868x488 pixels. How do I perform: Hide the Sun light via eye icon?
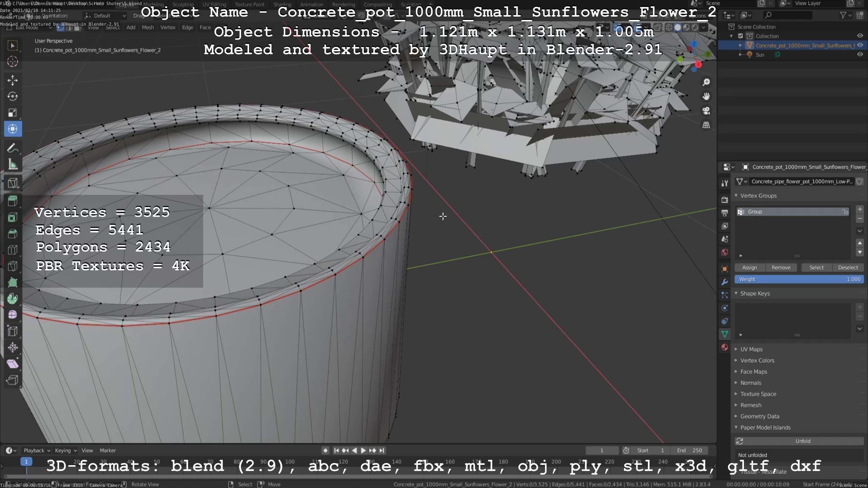(x=860, y=55)
